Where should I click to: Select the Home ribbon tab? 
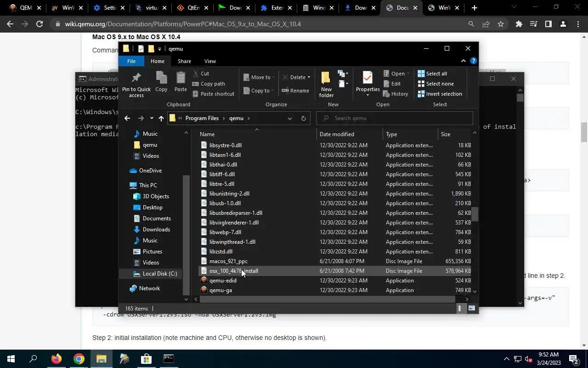tap(158, 61)
